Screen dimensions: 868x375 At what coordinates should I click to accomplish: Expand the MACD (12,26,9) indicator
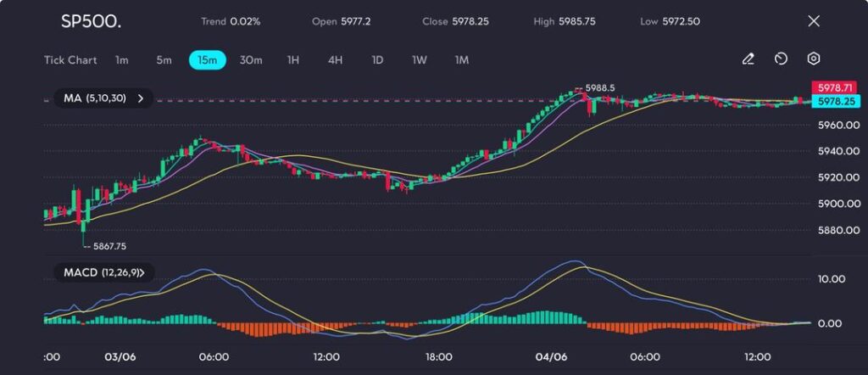pos(103,272)
